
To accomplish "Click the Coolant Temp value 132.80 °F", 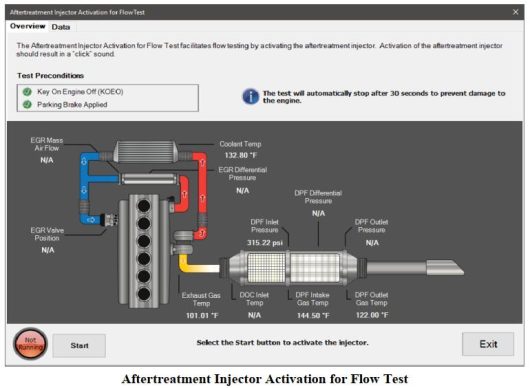I will click(x=241, y=155).
